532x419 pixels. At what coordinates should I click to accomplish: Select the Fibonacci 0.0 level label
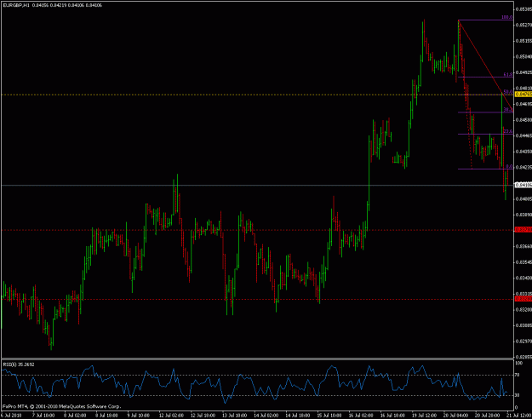click(509, 166)
